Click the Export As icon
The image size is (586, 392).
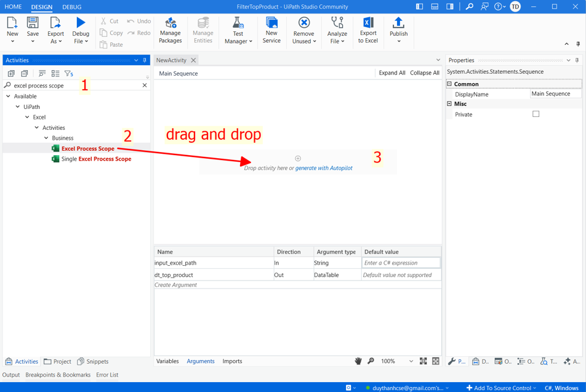click(x=55, y=23)
